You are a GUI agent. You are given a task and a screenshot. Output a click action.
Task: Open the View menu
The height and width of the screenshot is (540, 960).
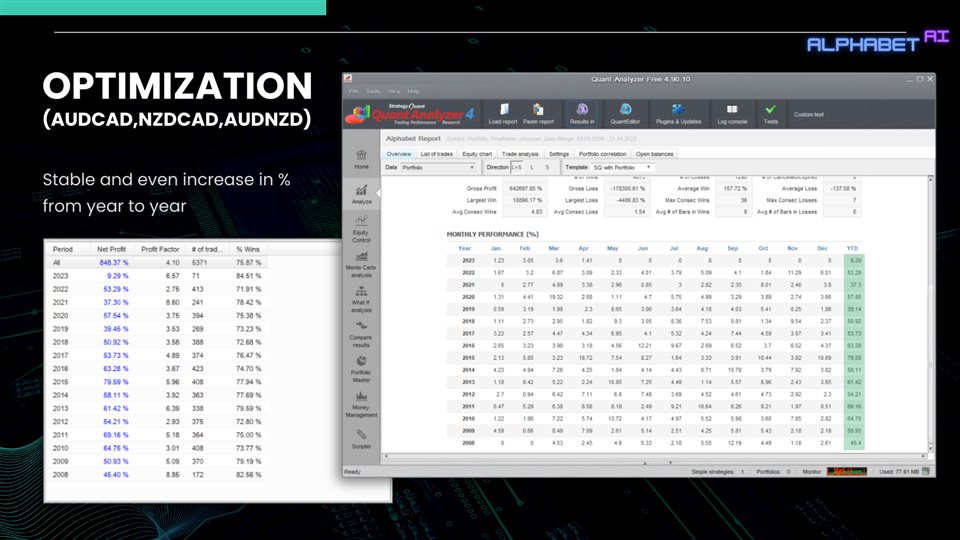tap(394, 91)
